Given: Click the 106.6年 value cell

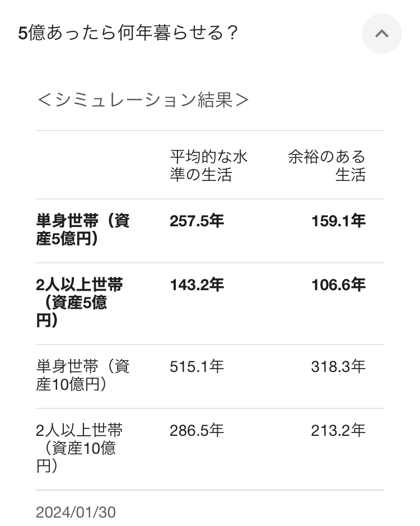Looking at the screenshot, I should (338, 285).
